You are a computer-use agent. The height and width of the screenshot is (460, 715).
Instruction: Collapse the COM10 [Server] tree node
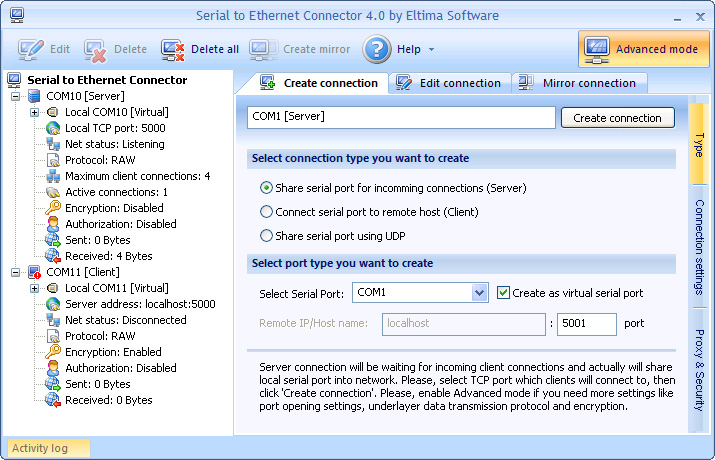pos(16,96)
